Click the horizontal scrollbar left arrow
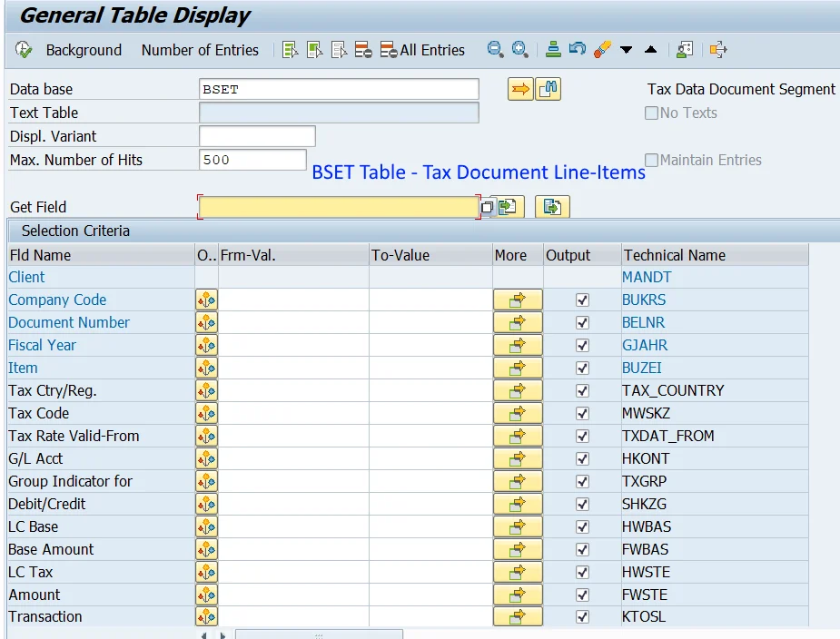 pyautogui.click(x=204, y=635)
